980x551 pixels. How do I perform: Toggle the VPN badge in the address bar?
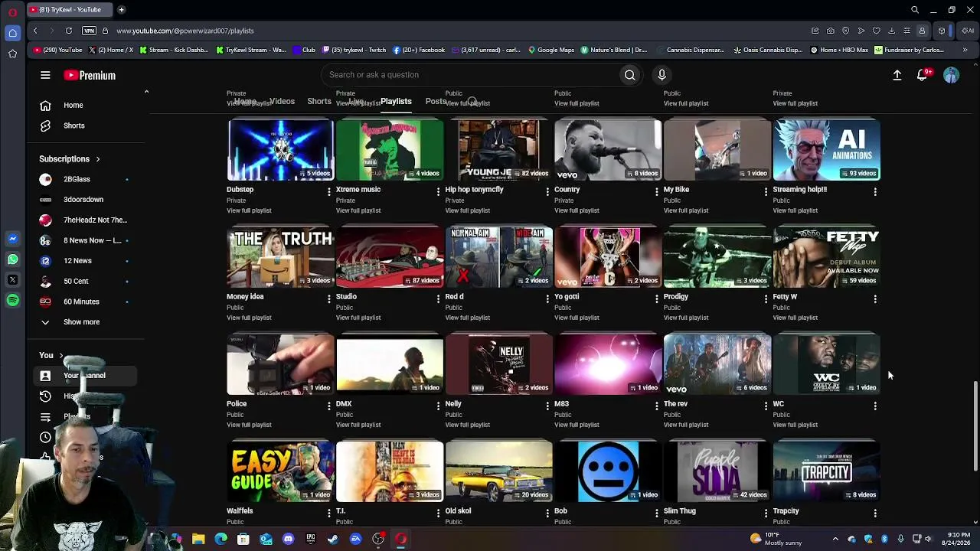[90, 31]
